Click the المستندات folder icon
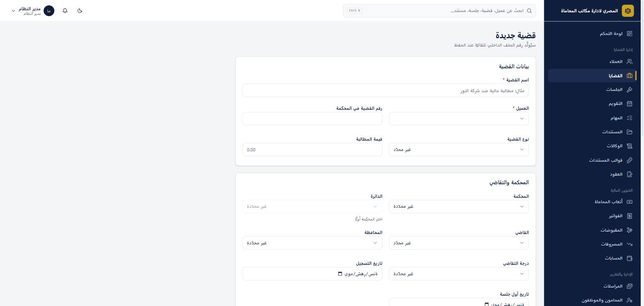This screenshot has width=644, height=306. pyautogui.click(x=630, y=132)
